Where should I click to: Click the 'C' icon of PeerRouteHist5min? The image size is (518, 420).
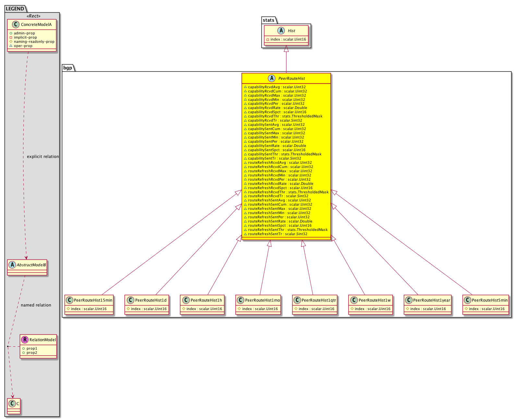coord(467,300)
